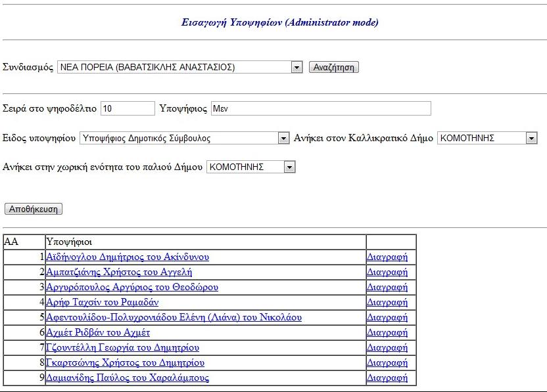Open candidate Αρήφ Ταχσίν του Ραμαδάν
The image size is (547, 392).
click(x=102, y=302)
